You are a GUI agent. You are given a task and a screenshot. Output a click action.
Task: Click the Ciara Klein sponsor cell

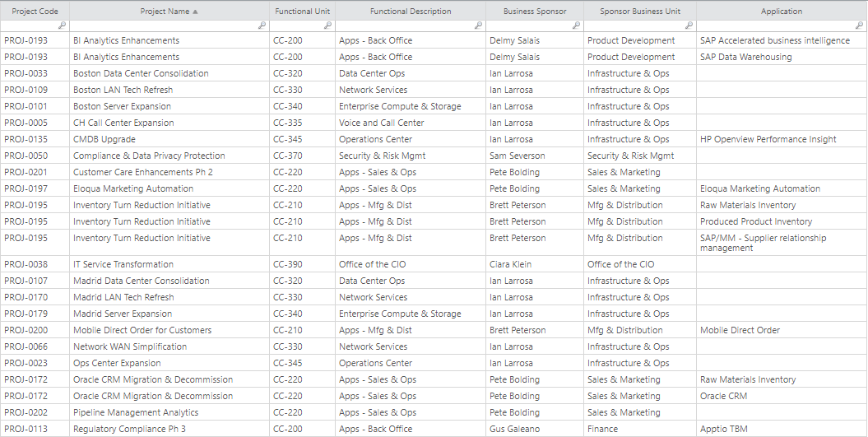pos(535,264)
